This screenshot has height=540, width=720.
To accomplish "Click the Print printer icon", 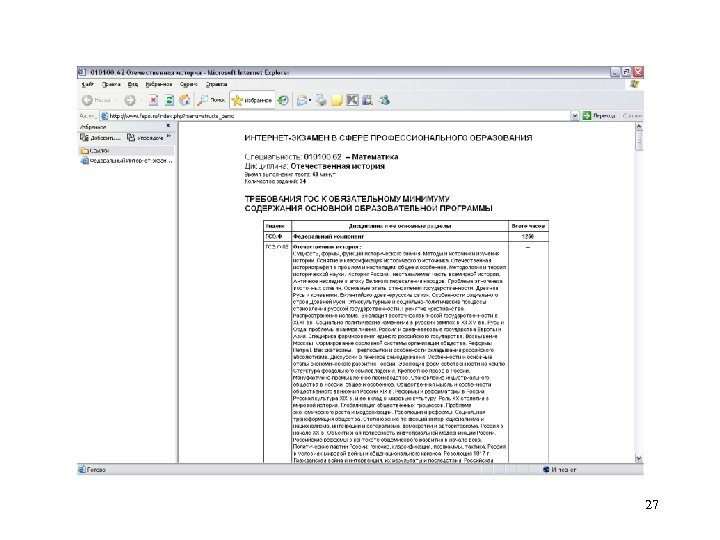I will [321, 100].
